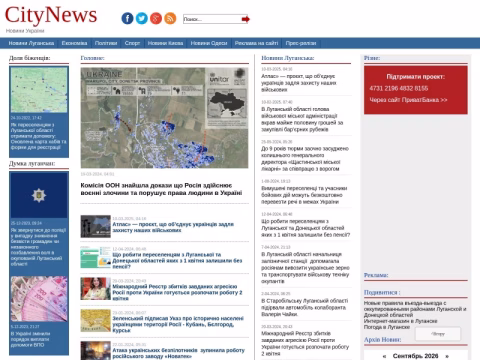Click Сентябрь calendar month title
The height and width of the screenshot is (360, 480).
(415, 356)
